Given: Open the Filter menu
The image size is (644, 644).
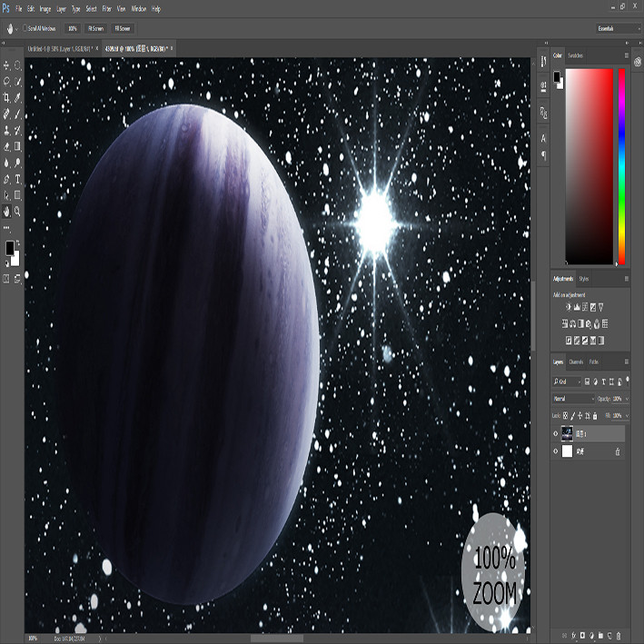Looking at the screenshot, I should click(107, 8).
